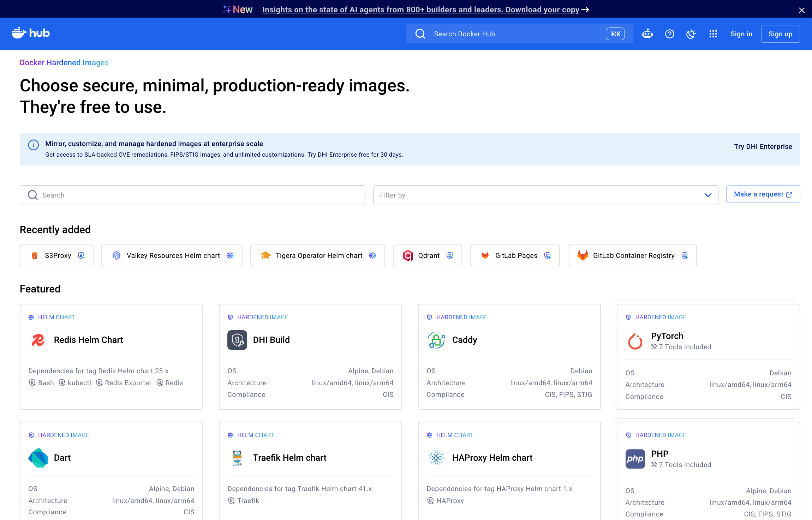
Task: Click '7 Tools included' under PHP
Action: pos(685,465)
